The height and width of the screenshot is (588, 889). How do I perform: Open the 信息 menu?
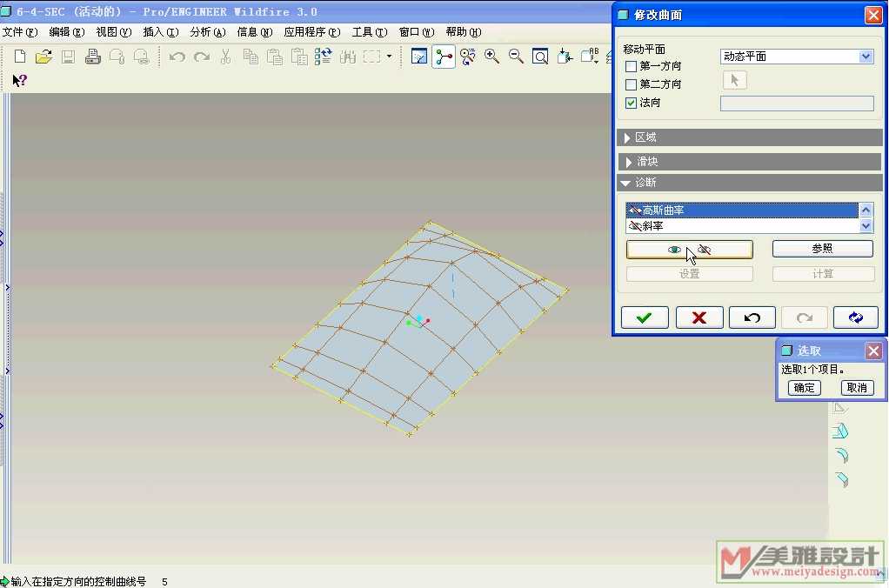(255, 32)
